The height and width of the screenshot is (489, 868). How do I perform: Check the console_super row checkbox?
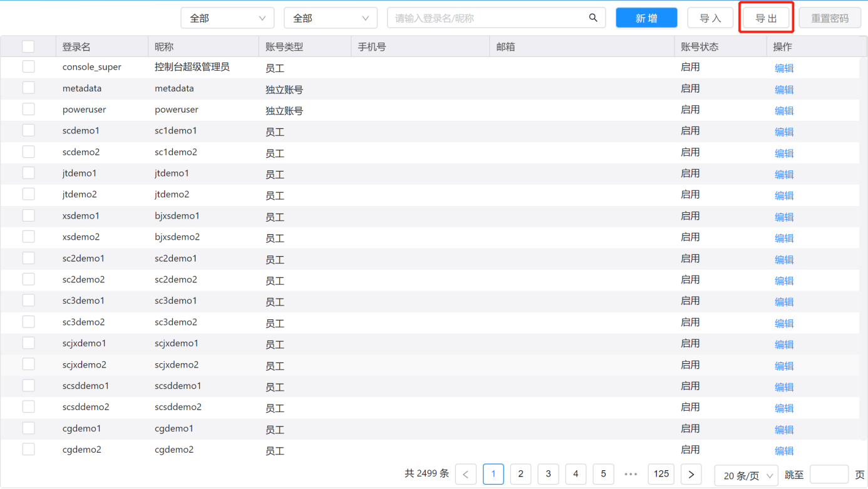28,67
